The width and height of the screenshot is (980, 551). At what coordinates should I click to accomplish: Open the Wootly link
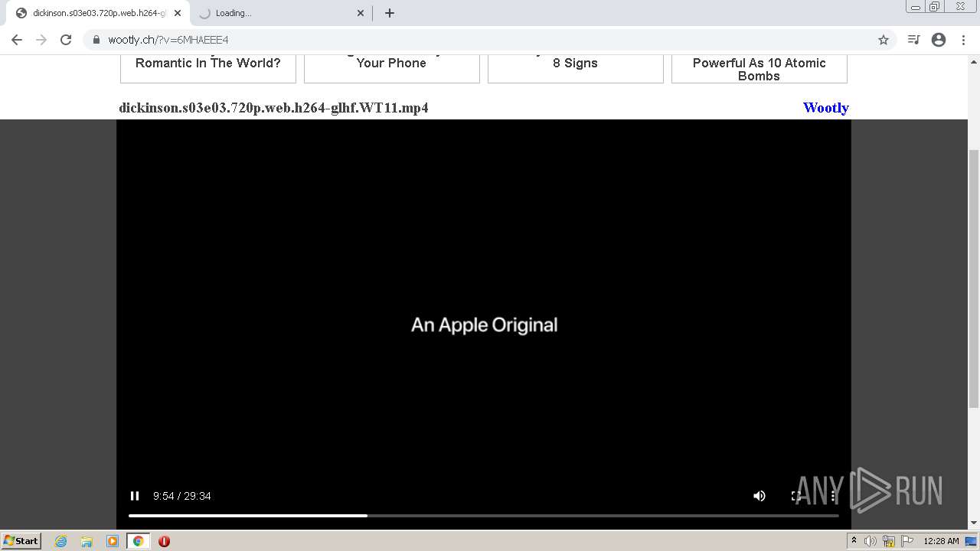(x=825, y=108)
